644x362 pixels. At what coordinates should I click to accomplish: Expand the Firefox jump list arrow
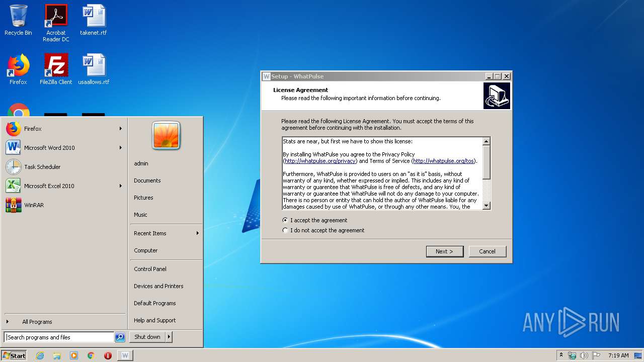(x=121, y=129)
